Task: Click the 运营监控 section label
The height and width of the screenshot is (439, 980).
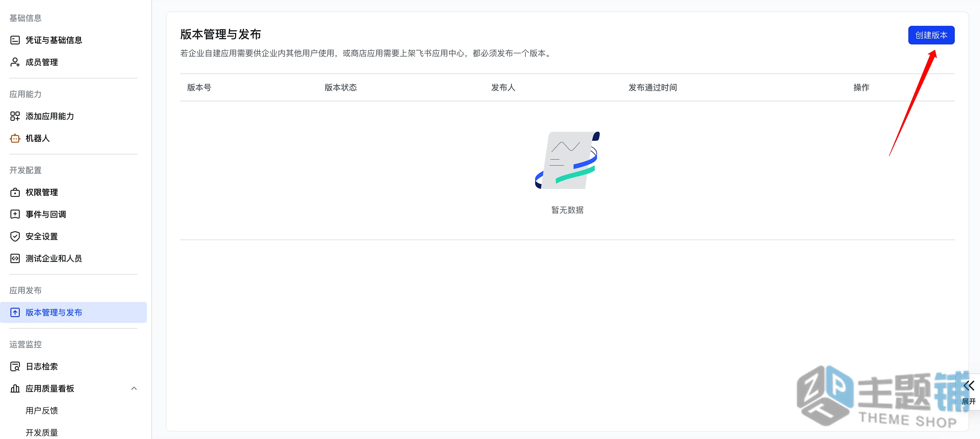Action: pyautogui.click(x=26, y=345)
